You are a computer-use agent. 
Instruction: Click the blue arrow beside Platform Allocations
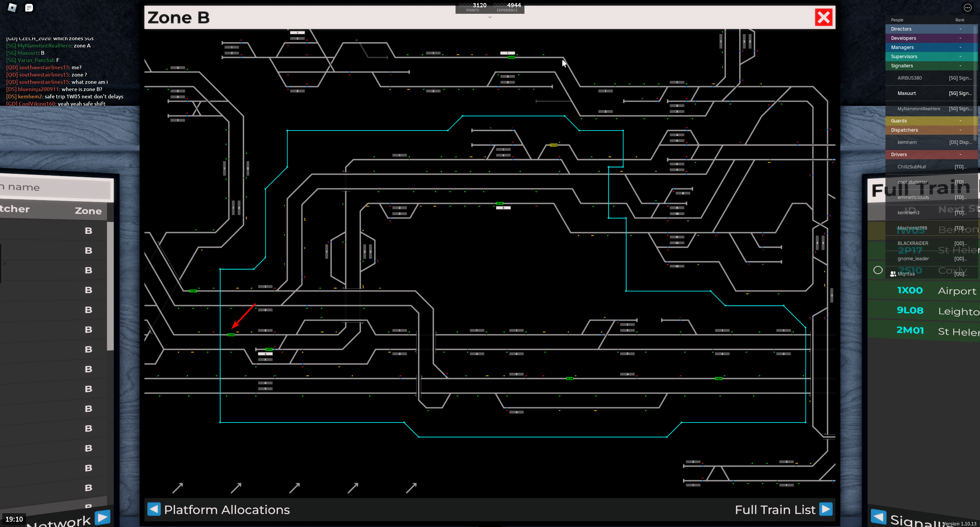coord(154,509)
